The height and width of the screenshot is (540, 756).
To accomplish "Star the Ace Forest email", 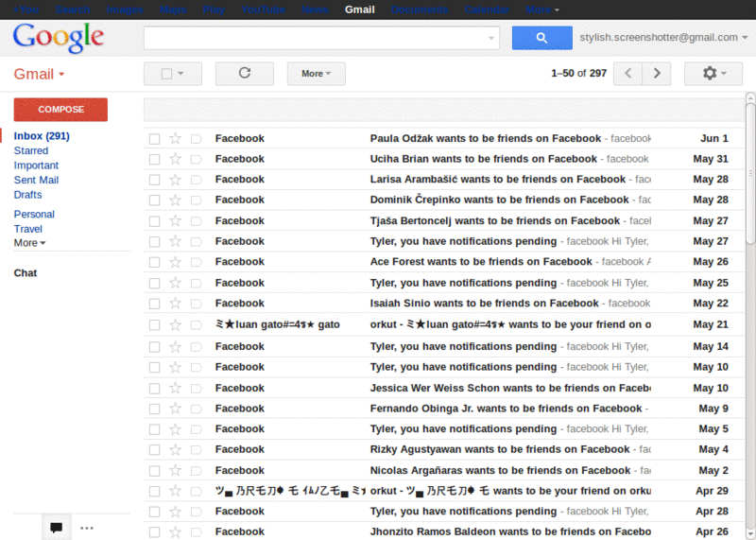I will [x=176, y=262].
